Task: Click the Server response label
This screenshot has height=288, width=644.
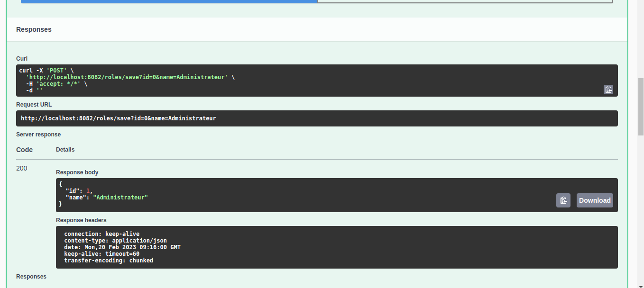Action: click(38, 134)
